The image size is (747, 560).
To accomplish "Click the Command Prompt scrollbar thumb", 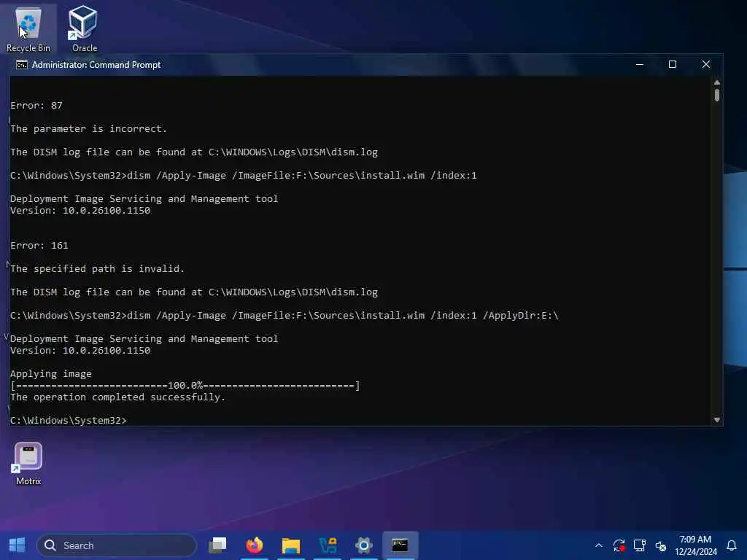I will click(x=717, y=94).
